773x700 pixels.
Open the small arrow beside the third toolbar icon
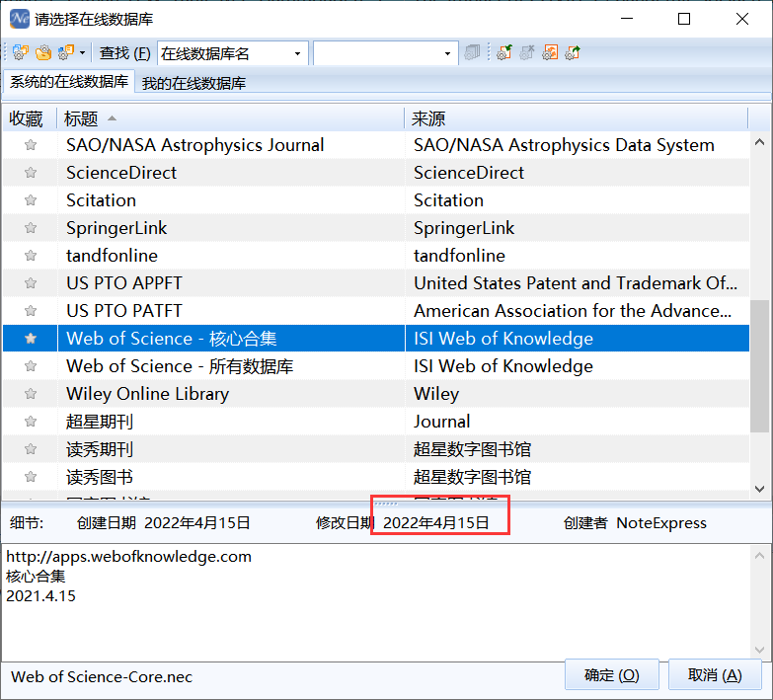(82, 52)
